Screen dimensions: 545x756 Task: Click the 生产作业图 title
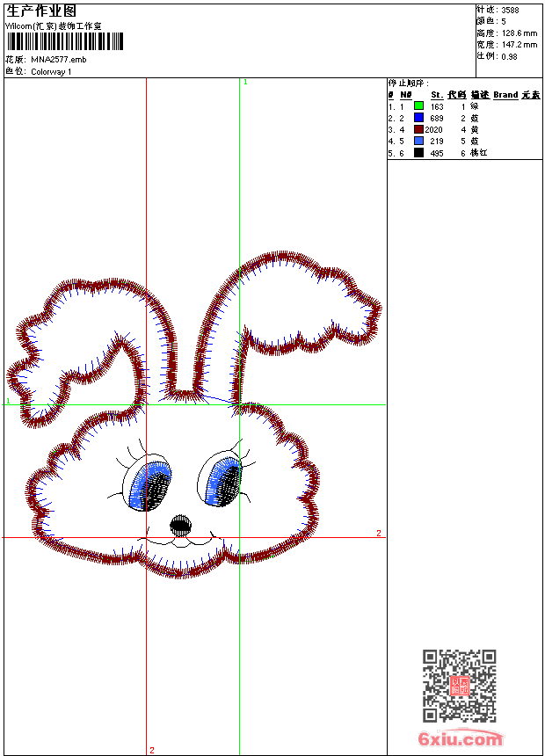41,11
